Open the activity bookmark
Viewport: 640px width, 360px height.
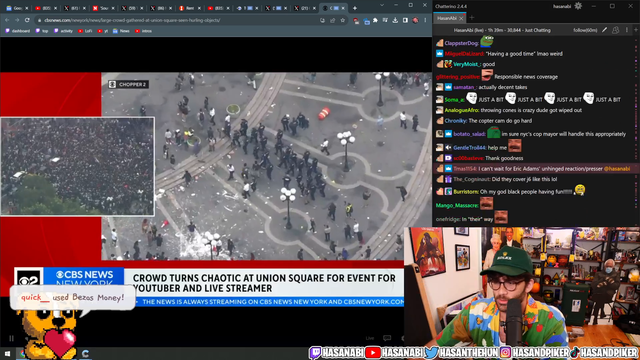63,31
